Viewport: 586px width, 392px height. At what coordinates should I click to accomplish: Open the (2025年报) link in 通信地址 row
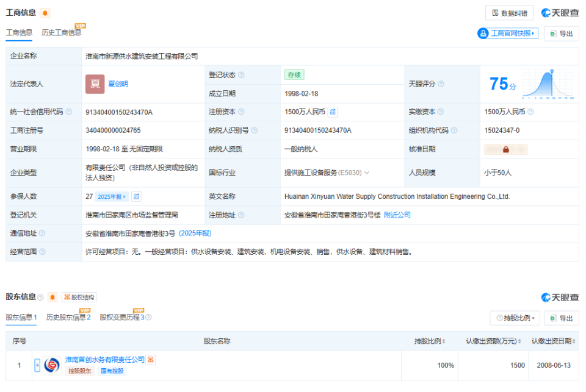tap(195, 233)
